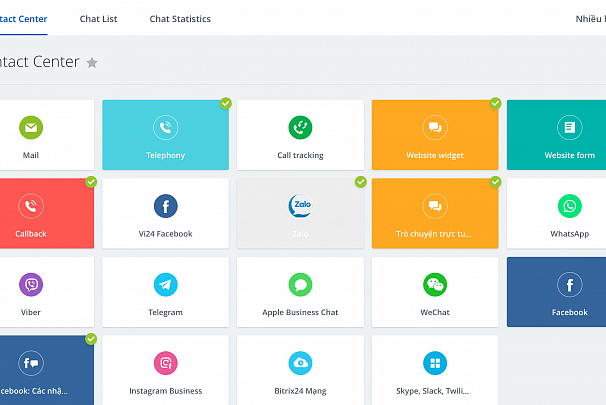Click the Callback phone icon

pos(31,206)
